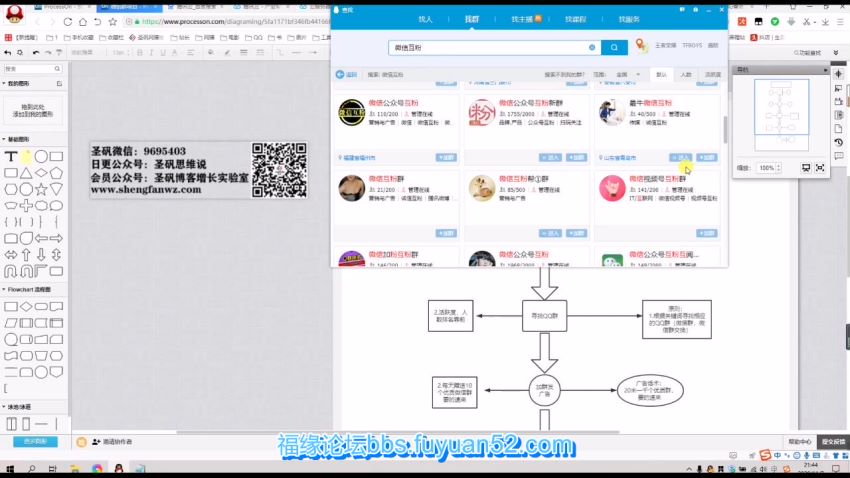Bookmark this page with the star icon
Image resolution: width=850 pixels, height=478 pixels.
click(x=113, y=22)
